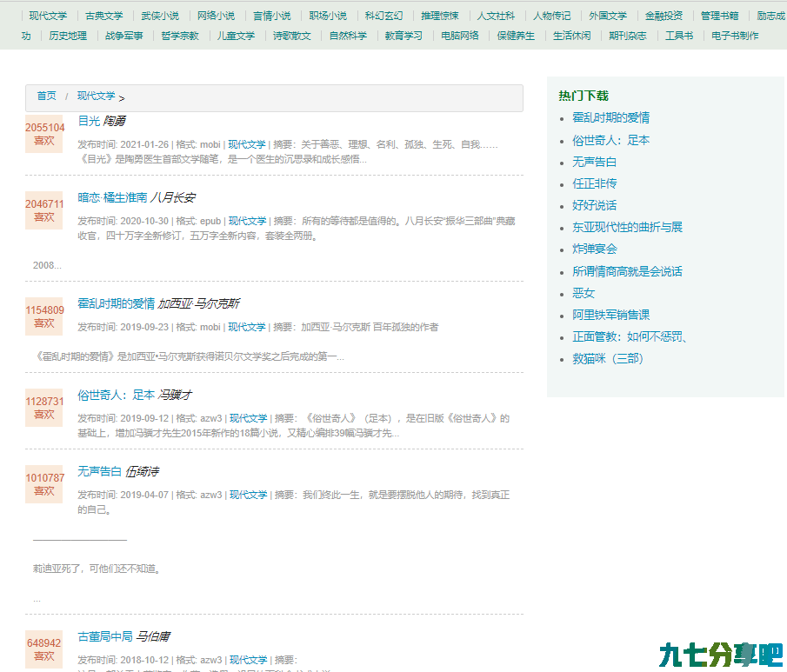Click 现代文学 tag in 目光 entry metadata
Viewport: 787px width, 672px height.
coord(247,144)
